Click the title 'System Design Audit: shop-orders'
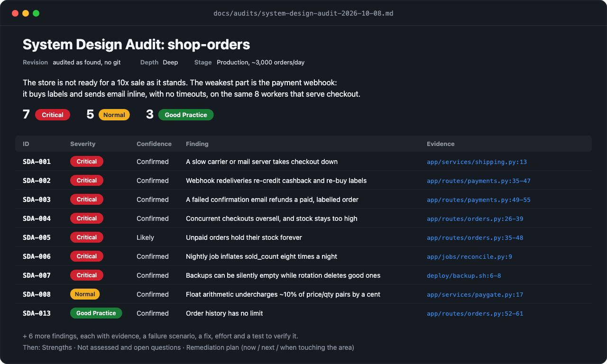 (x=136, y=45)
